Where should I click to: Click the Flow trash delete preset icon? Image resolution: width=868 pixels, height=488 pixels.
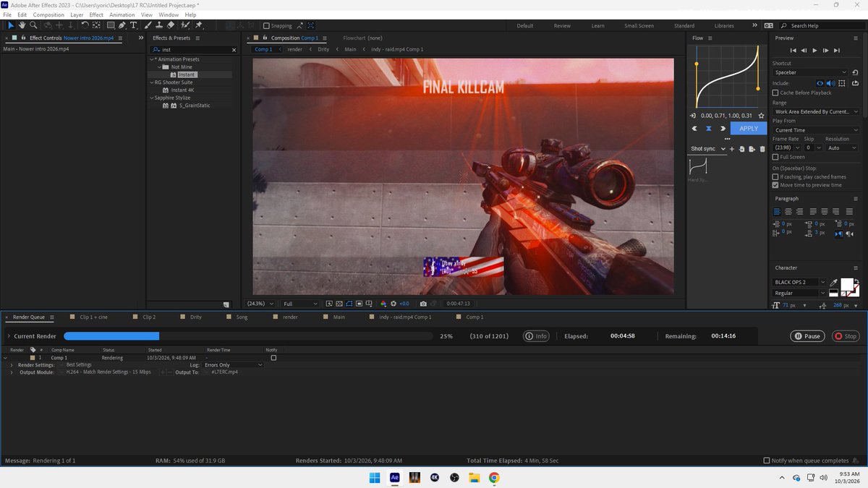tap(762, 149)
